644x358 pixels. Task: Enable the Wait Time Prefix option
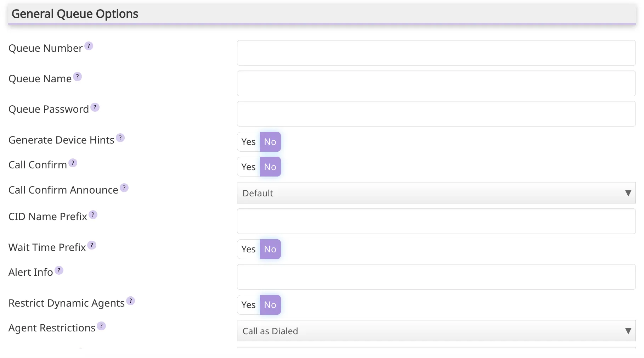[248, 249]
